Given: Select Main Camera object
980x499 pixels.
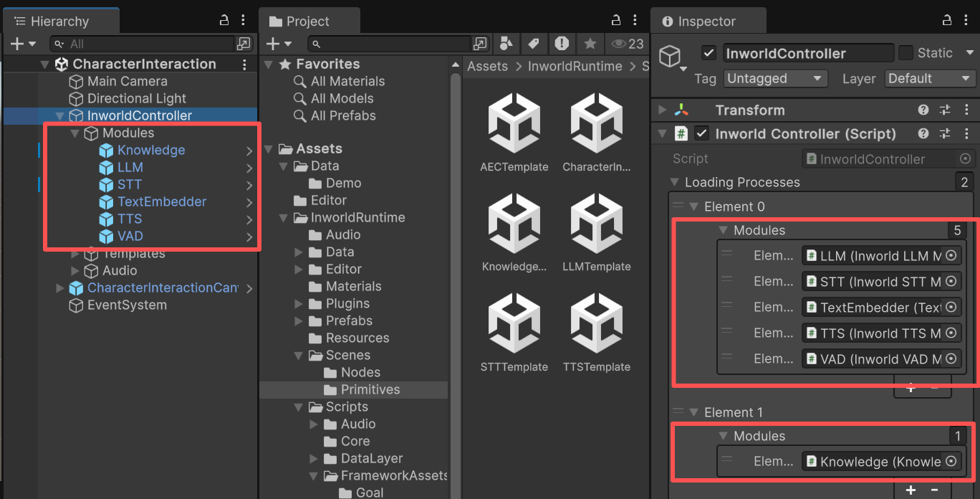Looking at the screenshot, I should (x=127, y=81).
